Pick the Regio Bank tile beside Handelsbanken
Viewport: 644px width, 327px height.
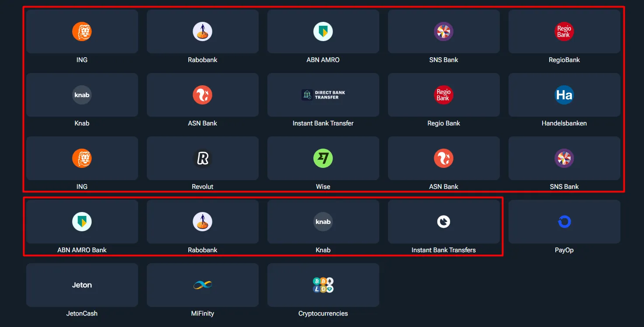(x=443, y=95)
